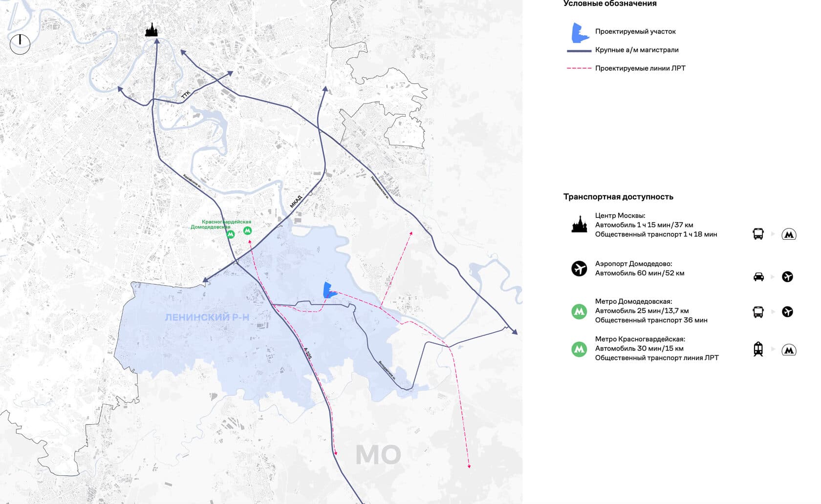Click the car icon in the airport row
The height and width of the screenshot is (504, 821).
coord(758,277)
